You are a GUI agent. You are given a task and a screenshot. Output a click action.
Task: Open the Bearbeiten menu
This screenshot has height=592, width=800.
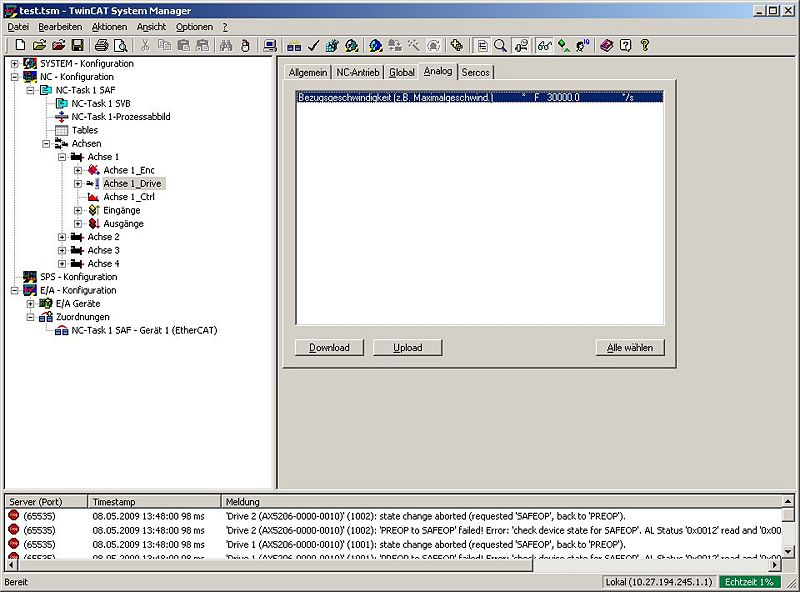60,27
